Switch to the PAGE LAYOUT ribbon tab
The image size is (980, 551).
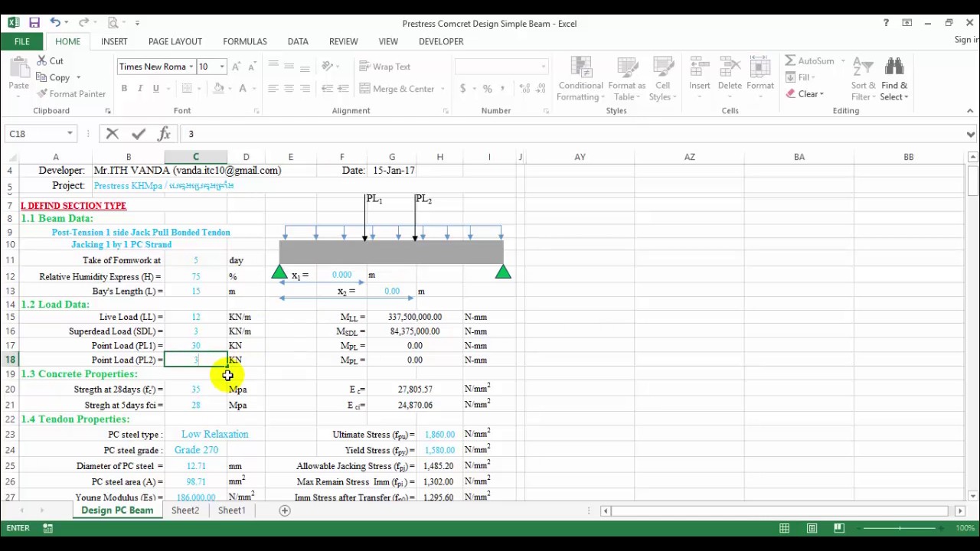pyautogui.click(x=175, y=41)
